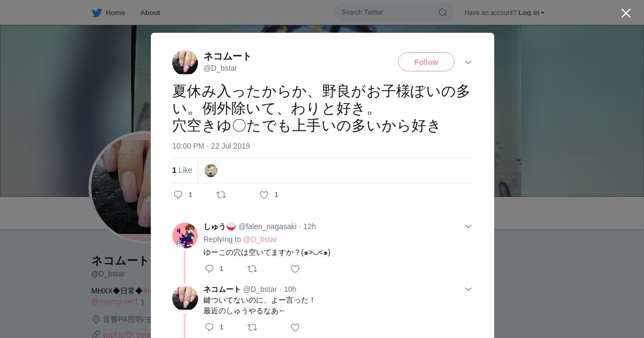Follow the ネコムート account
This screenshot has width=644, height=338.
coord(426,62)
